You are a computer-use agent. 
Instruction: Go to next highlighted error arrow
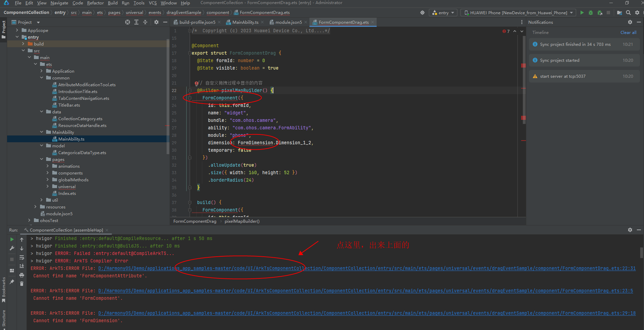[522, 31]
